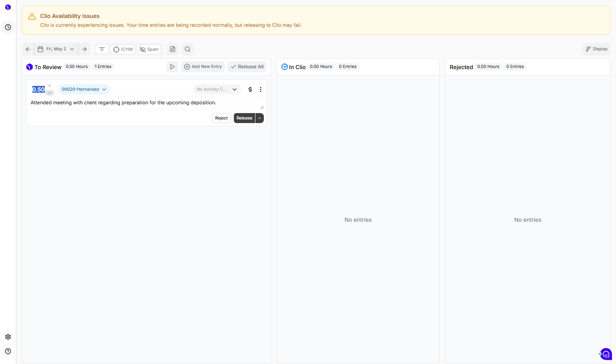Click the 0.50 hours field
Screen dimensions: 616x364
click(x=38, y=90)
